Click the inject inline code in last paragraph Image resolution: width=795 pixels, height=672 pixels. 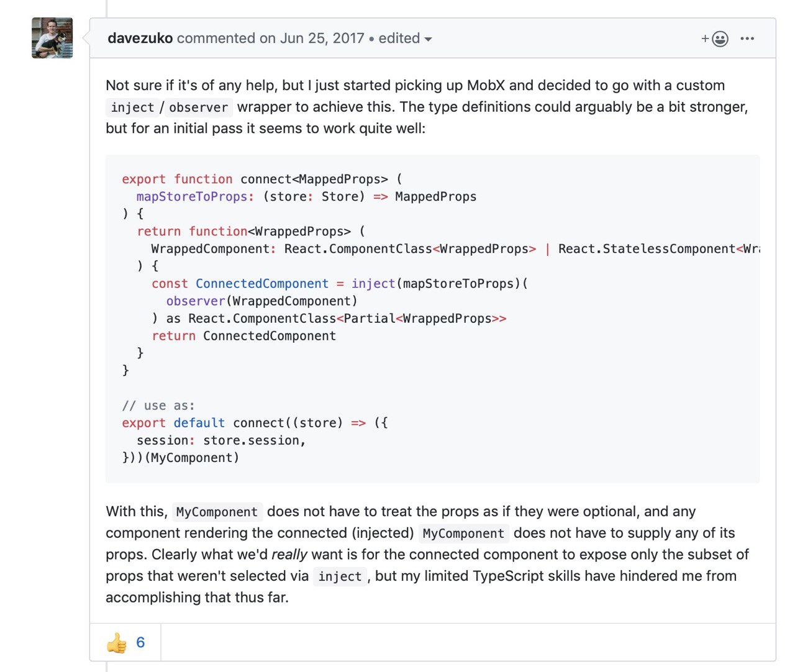click(340, 576)
